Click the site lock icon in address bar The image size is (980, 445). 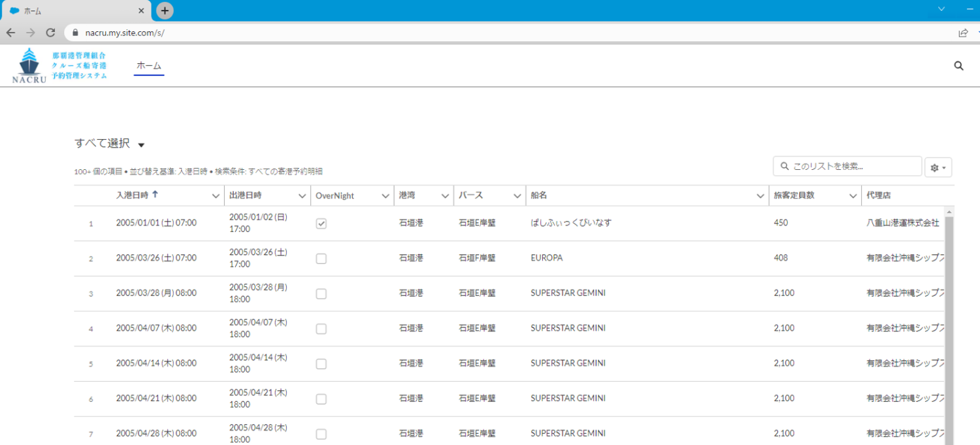(x=75, y=33)
